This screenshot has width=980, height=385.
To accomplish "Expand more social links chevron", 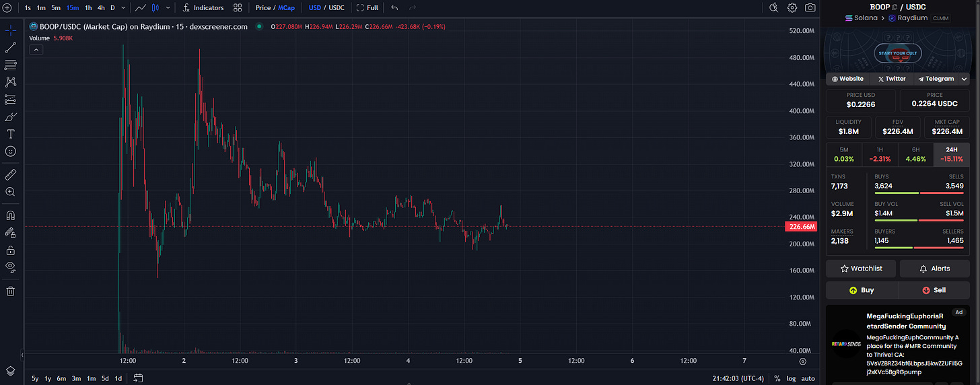I will pyautogui.click(x=964, y=79).
